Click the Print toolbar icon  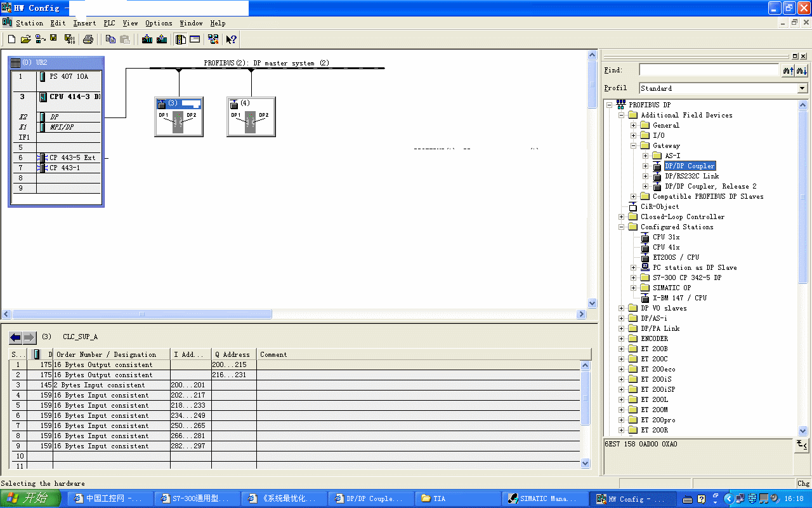coord(88,39)
